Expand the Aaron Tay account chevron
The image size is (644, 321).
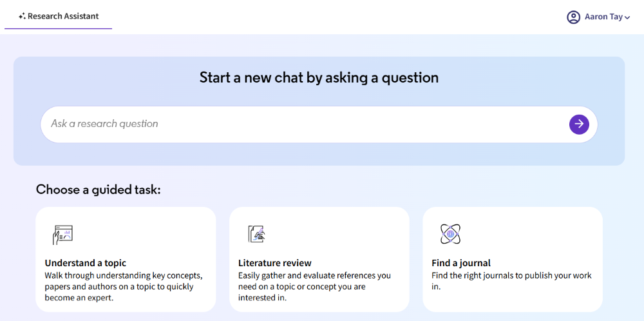point(627,17)
